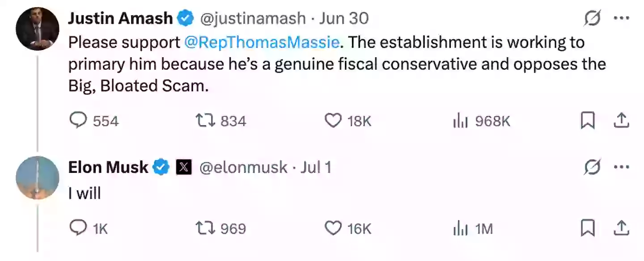Image resolution: width=644 pixels, height=261 pixels.
Task: Reply to Justin Amash's tweet
Action: coord(79,120)
